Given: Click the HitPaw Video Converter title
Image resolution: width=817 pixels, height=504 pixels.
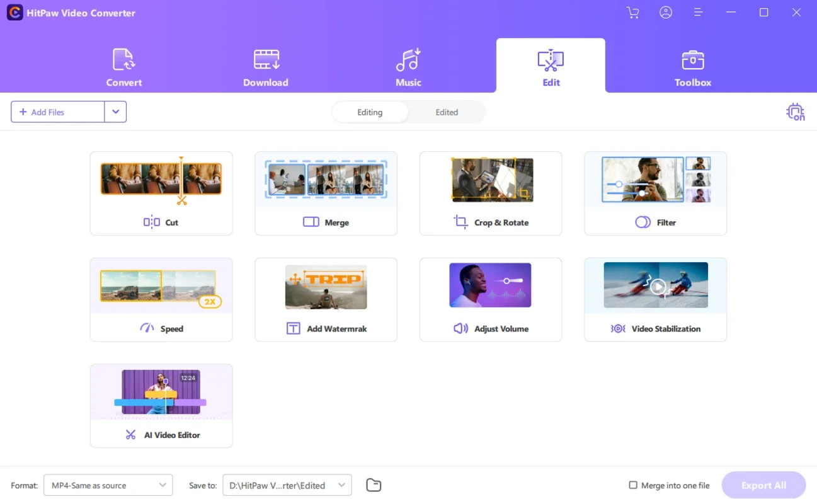Looking at the screenshot, I should (x=81, y=13).
